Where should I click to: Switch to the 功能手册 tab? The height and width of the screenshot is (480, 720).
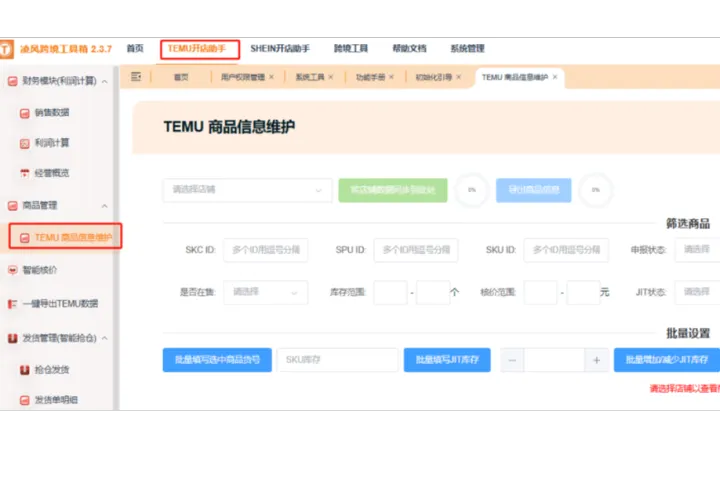pyautogui.click(x=371, y=77)
